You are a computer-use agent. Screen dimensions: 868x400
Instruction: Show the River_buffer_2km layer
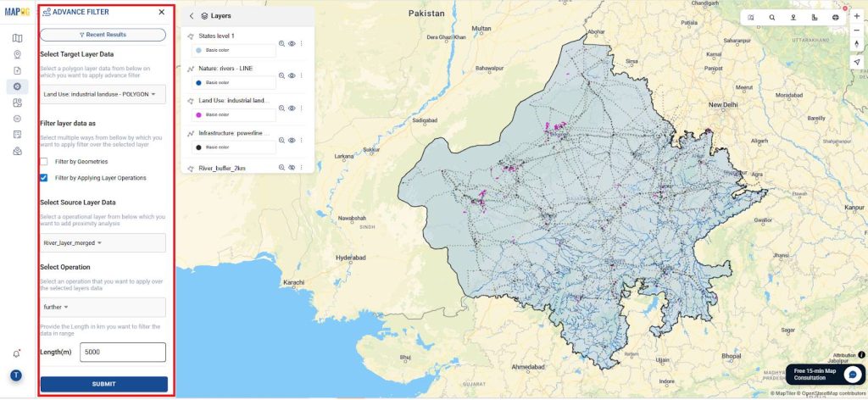[292, 167]
